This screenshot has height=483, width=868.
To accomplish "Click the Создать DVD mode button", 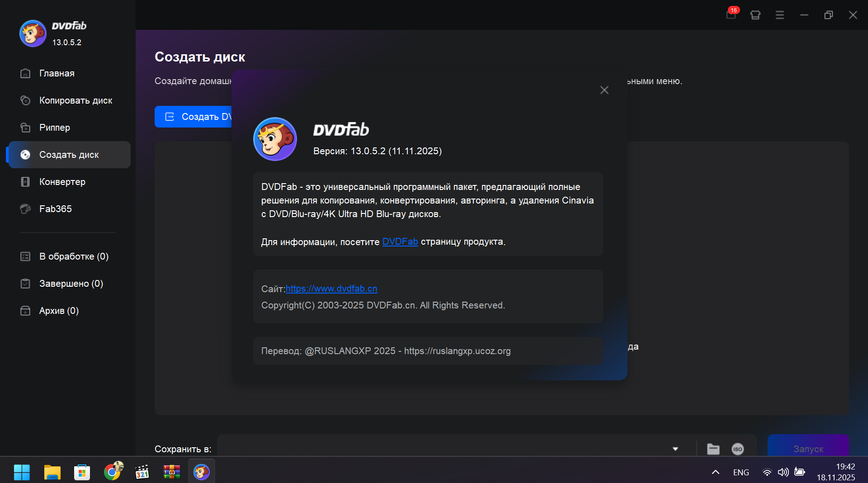I will pos(193,117).
